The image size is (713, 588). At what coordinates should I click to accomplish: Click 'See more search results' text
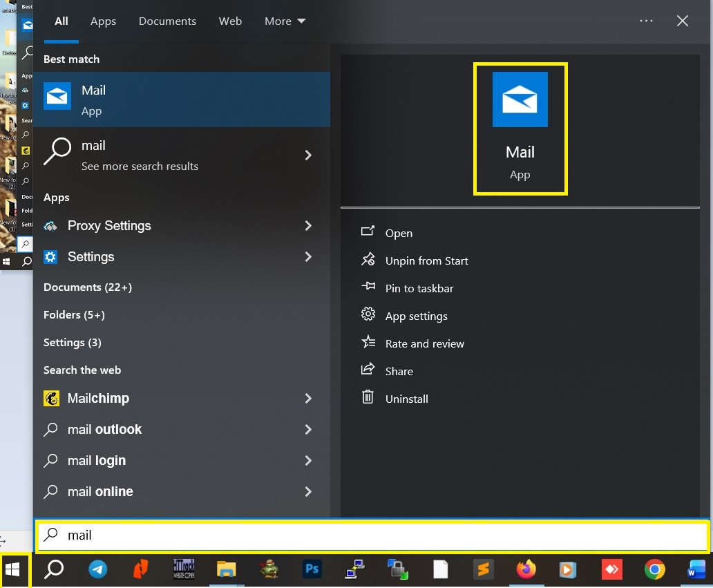140,167
